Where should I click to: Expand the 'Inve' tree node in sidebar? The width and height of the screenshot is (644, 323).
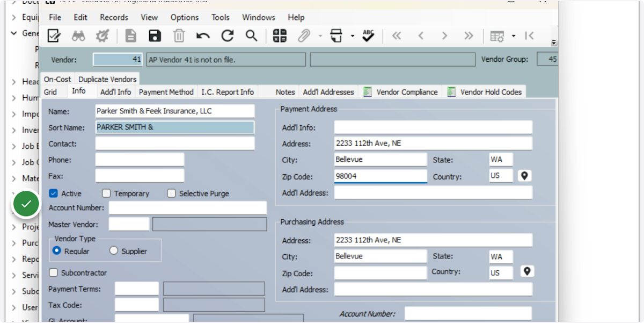pyautogui.click(x=14, y=130)
